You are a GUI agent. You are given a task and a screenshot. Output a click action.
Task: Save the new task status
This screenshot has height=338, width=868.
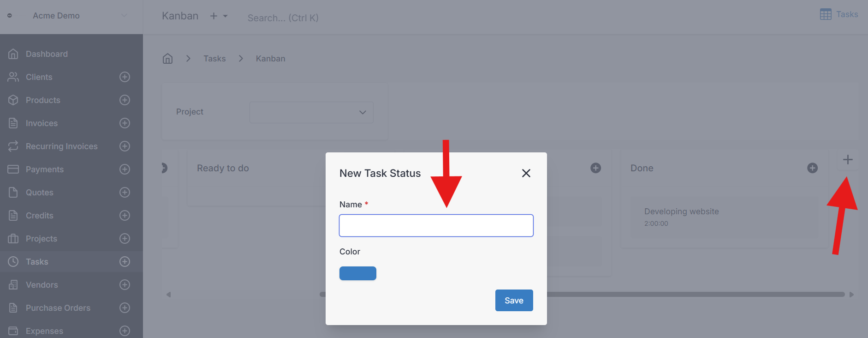click(514, 301)
